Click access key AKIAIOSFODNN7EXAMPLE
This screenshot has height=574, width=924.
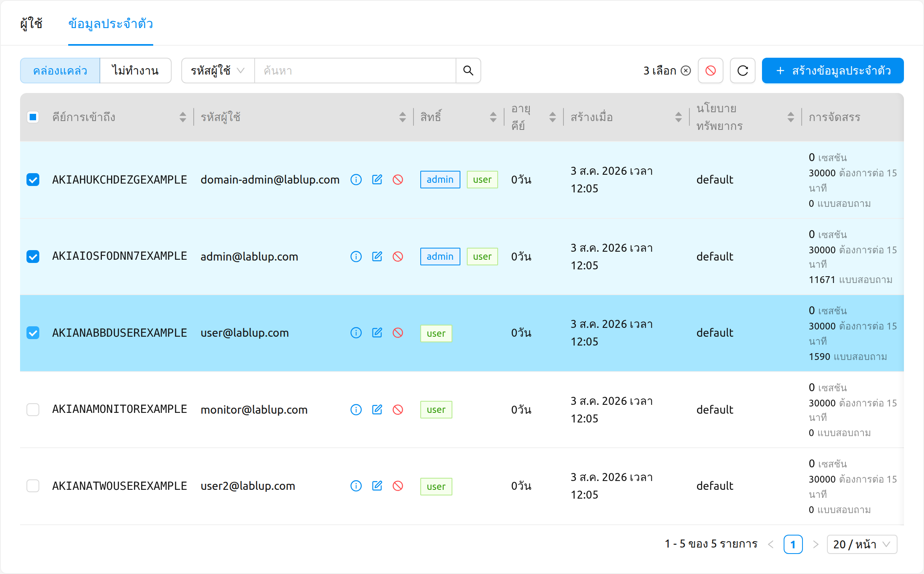pos(120,256)
